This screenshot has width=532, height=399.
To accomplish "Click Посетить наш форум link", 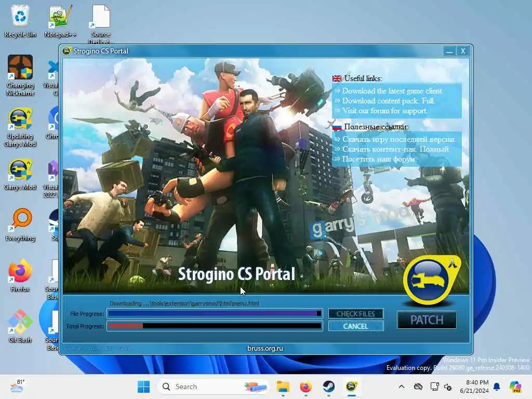I will [x=379, y=159].
